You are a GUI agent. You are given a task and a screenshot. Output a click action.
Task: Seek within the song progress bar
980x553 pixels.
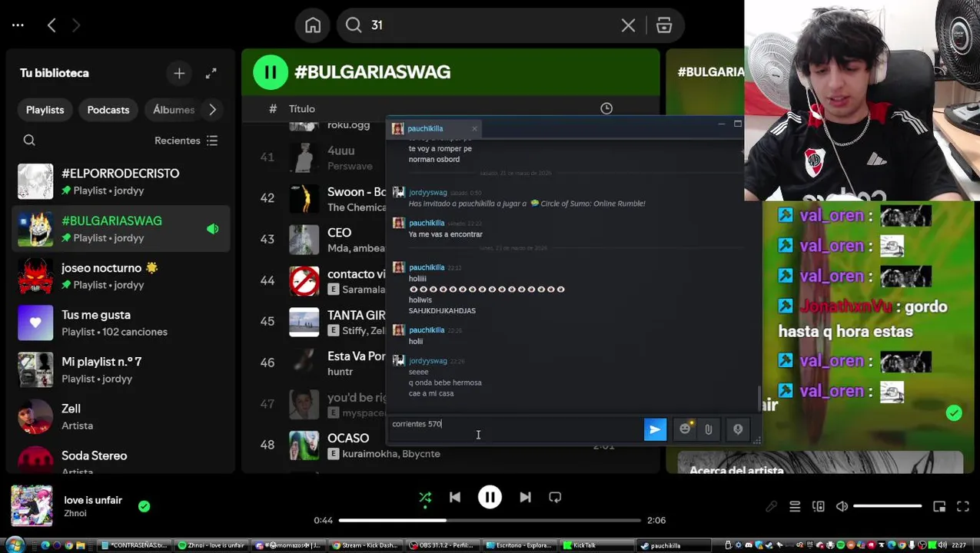point(490,520)
